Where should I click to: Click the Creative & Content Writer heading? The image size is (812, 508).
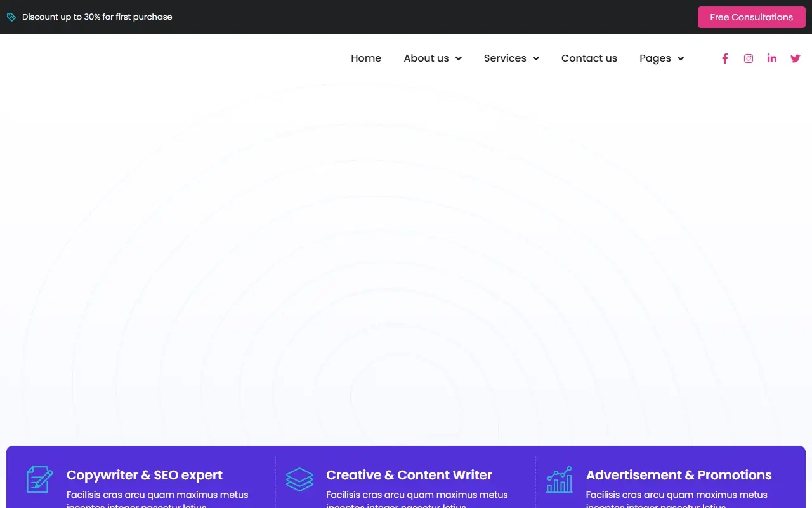[x=409, y=475]
